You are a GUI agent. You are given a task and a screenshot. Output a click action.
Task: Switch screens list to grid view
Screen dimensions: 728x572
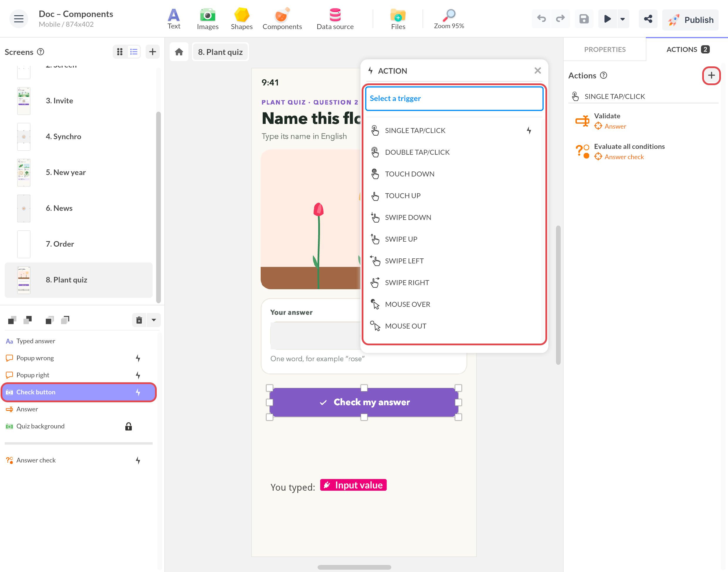(120, 52)
